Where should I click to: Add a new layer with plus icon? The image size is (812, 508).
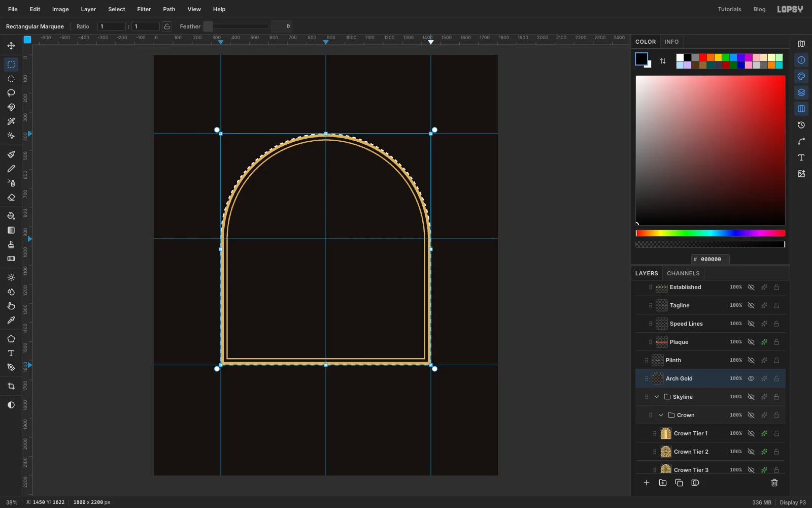[x=647, y=483]
